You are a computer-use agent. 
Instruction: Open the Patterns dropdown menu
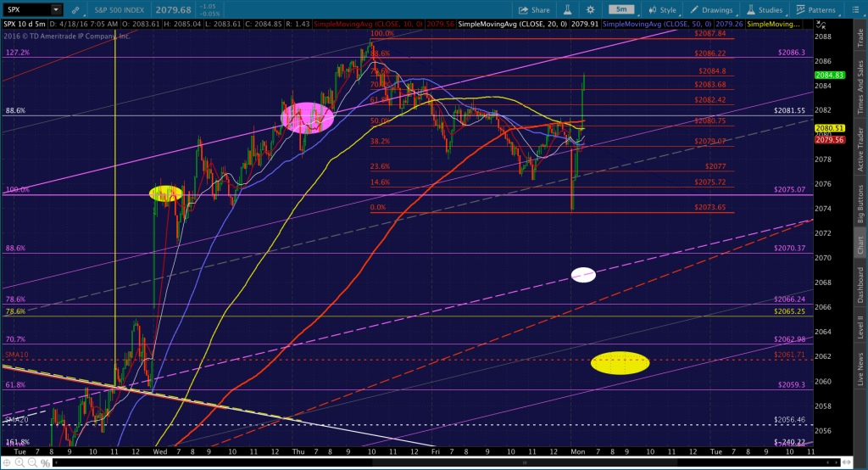click(816, 10)
